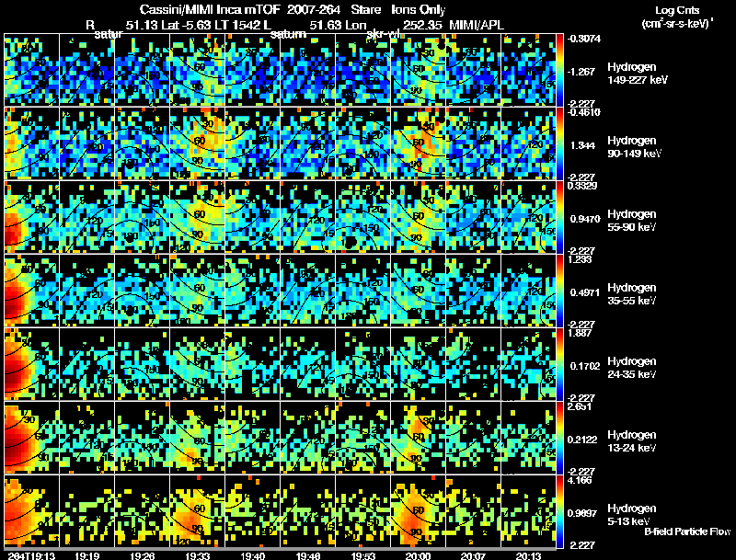Image resolution: width=736 pixels, height=560 pixels.
Task: Click the 'Log Cnts' colorbar heading
Action: click(x=677, y=11)
